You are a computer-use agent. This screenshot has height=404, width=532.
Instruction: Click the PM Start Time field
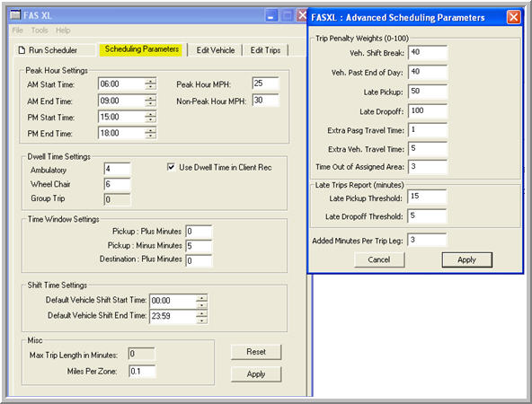click(121, 117)
